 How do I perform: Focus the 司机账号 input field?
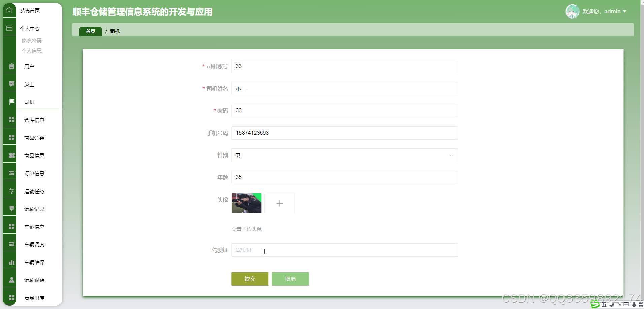pos(344,66)
